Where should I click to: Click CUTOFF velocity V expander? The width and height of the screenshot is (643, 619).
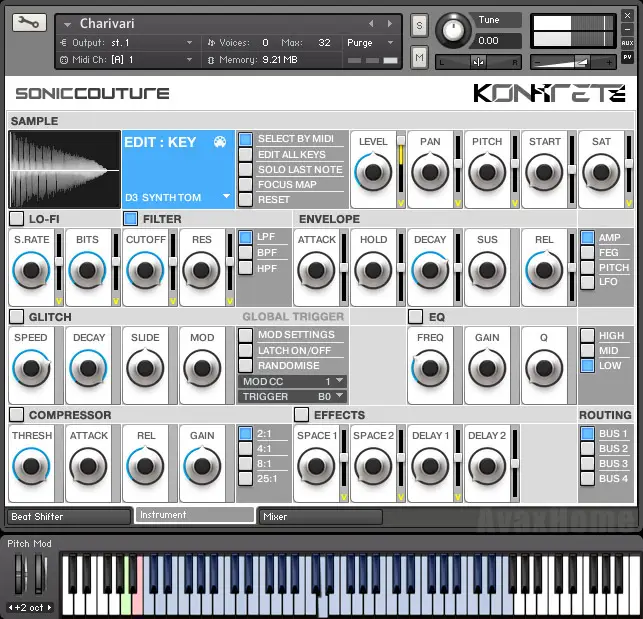tap(173, 302)
